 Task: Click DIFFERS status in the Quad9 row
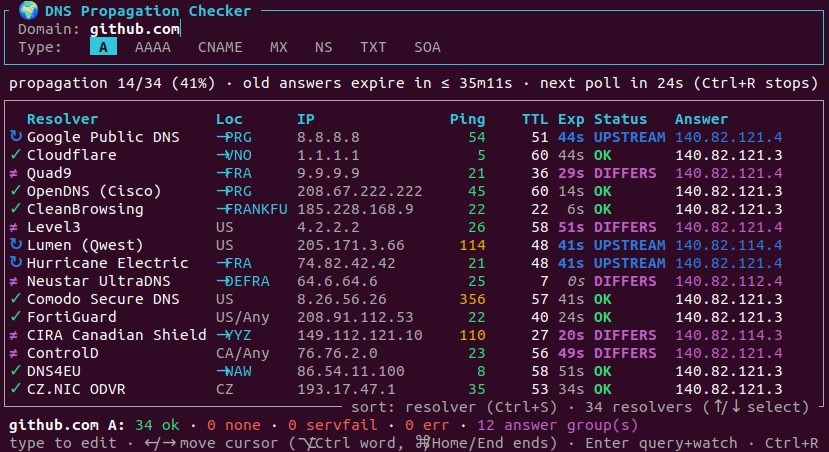coord(625,173)
